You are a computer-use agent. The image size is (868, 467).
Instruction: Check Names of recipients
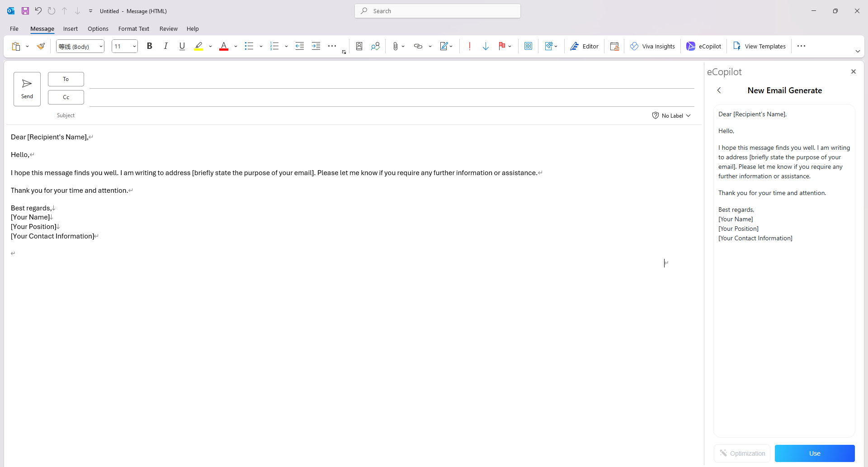click(x=375, y=46)
